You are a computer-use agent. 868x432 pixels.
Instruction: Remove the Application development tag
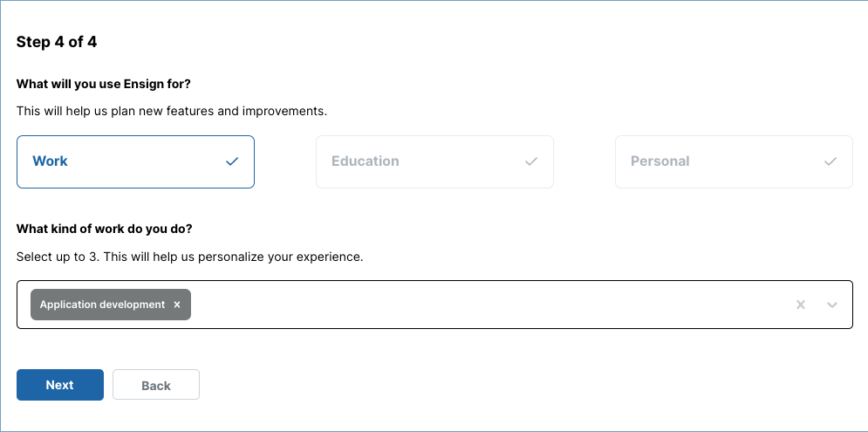coord(177,305)
